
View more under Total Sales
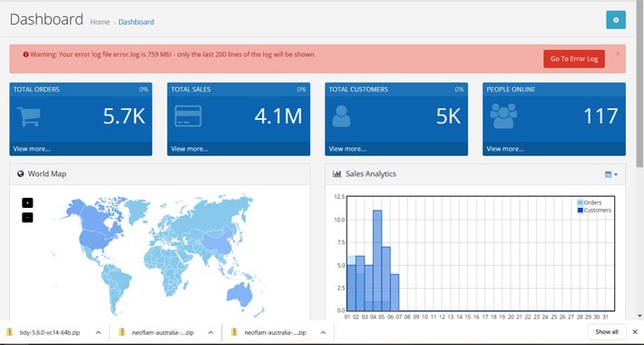click(190, 149)
